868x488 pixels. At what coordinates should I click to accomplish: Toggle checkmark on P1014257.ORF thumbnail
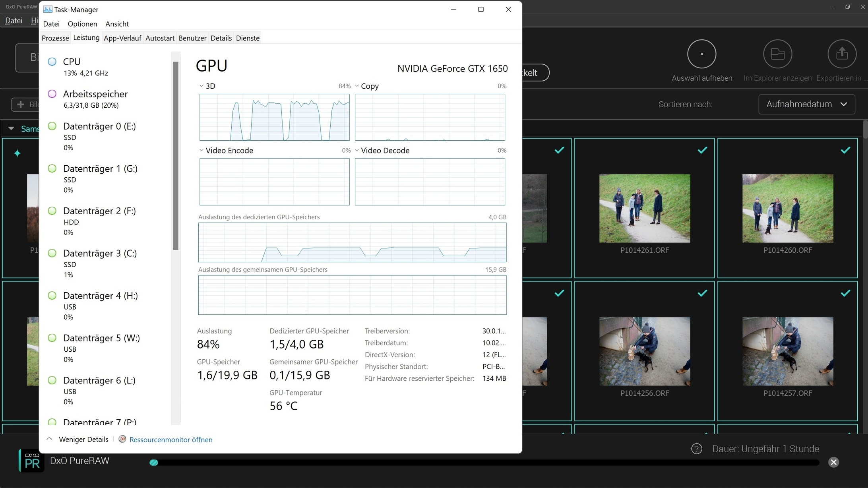pos(845,293)
